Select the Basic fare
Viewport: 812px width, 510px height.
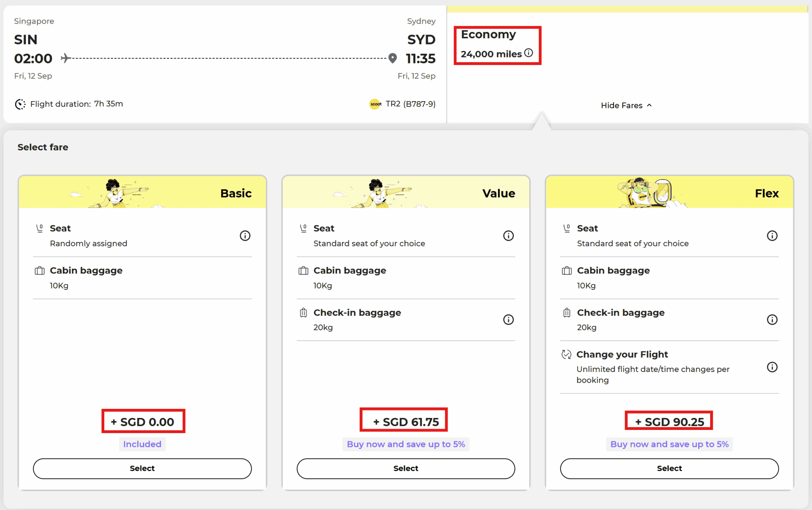(142, 468)
